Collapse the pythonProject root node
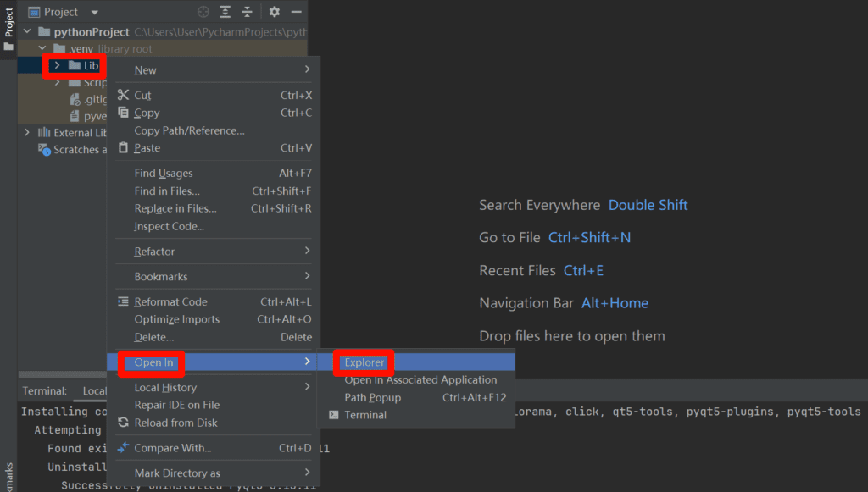Screen dimensions: 868x492 pyautogui.click(x=27, y=32)
